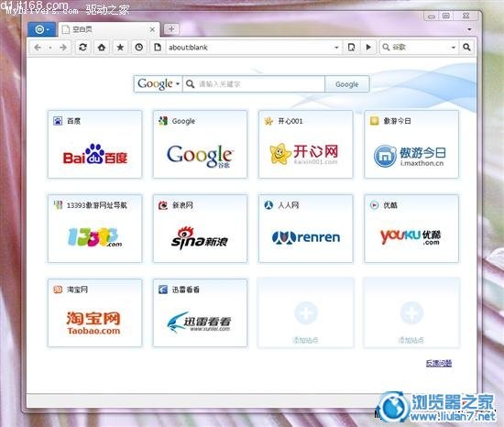
Task: Click the Google search button
Action: click(x=346, y=84)
